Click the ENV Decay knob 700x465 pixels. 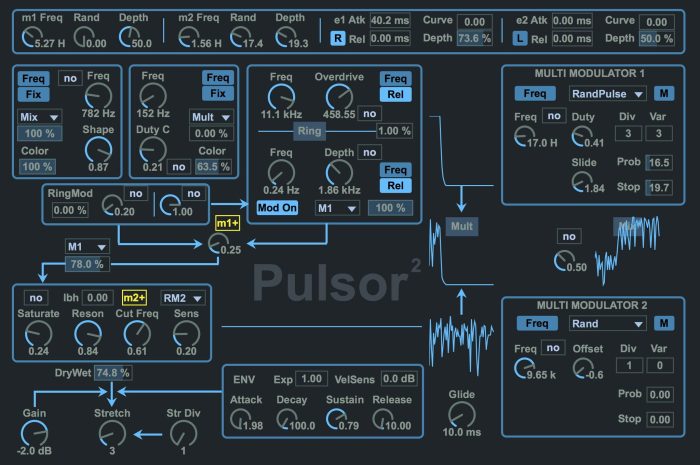pyautogui.click(x=286, y=419)
